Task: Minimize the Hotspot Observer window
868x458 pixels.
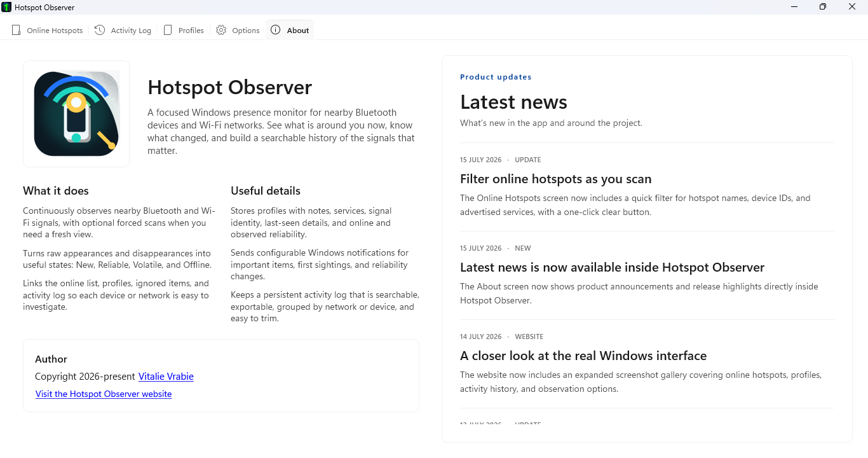Action: tap(794, 7)
